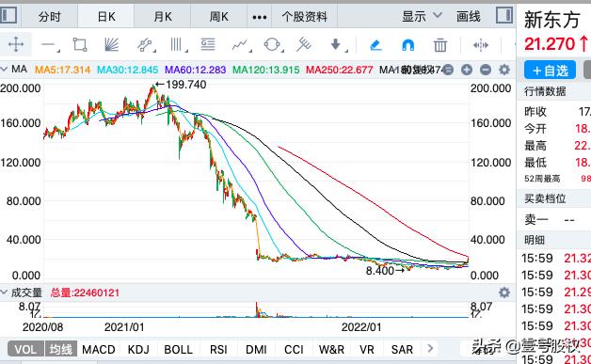This screenshot has width=591, height=364.
Task: Show more indicators with right chevron
Action: coord(430,348)
